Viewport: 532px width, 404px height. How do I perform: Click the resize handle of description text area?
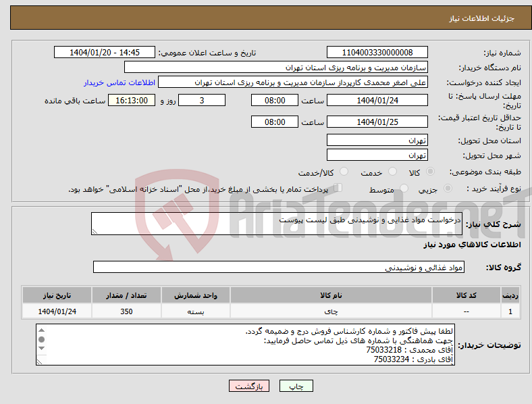(95, 232)
